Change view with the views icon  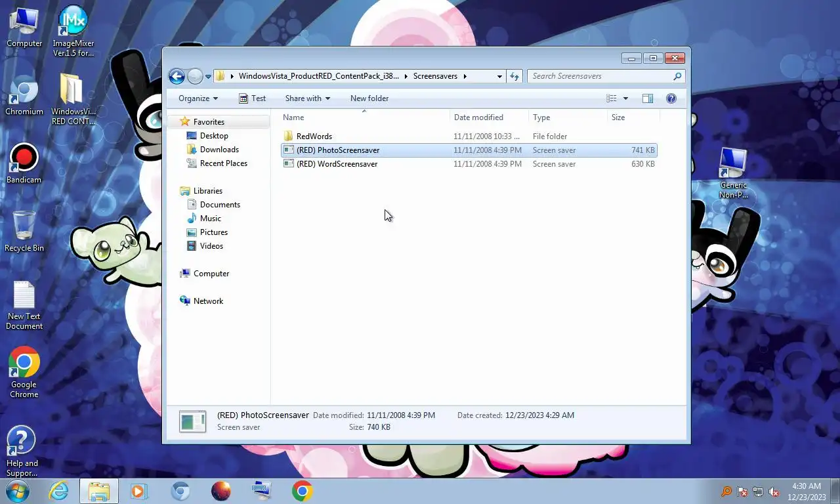(x=612, y=98)
